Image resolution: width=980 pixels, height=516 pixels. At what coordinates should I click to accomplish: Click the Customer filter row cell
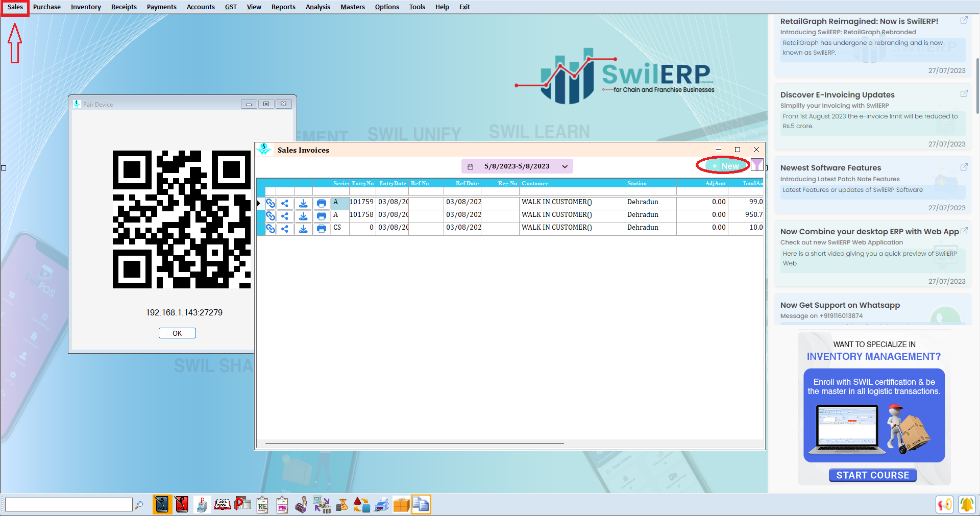[572, 191]
